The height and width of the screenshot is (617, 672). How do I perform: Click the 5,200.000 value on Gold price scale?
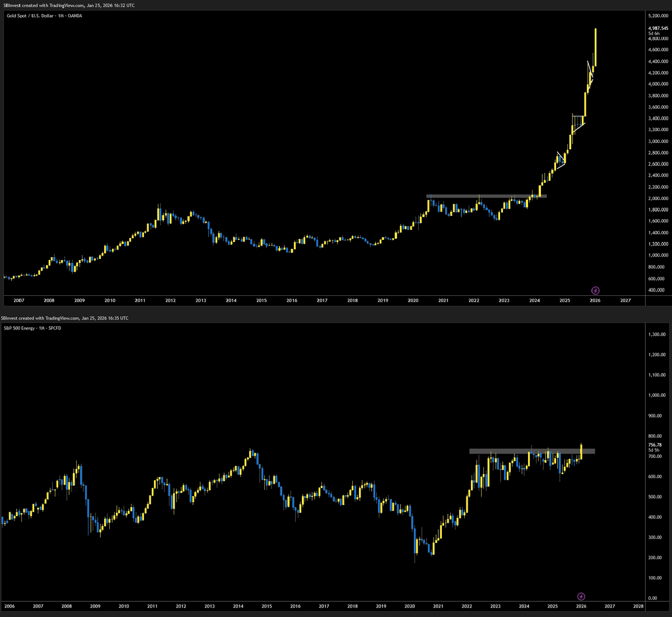click(657, 17)
